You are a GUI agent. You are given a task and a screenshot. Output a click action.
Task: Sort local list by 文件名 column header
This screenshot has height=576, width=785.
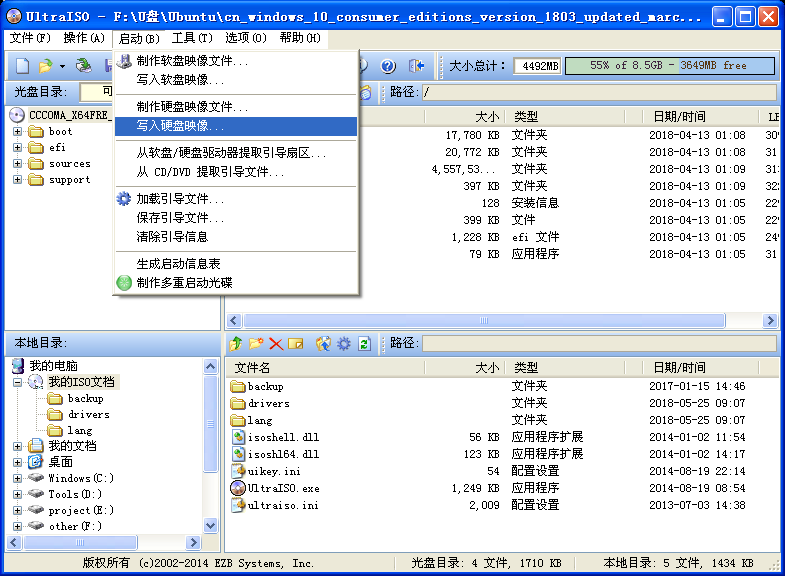(x=325, y=368)
